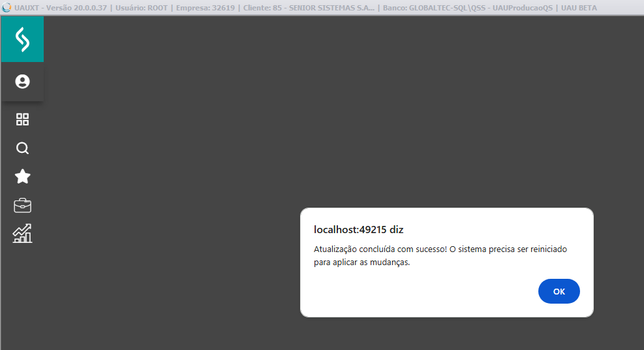Select the search magnifier icon
Viewport: 644px width, 350px height.
click(22, 148)
